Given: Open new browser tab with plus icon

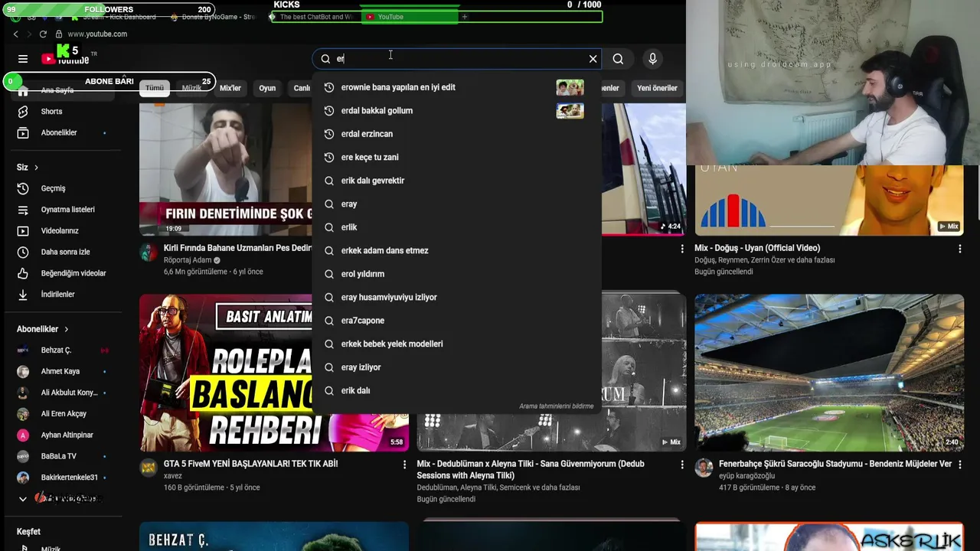Looking at the screenshot, I should (464, 17).
